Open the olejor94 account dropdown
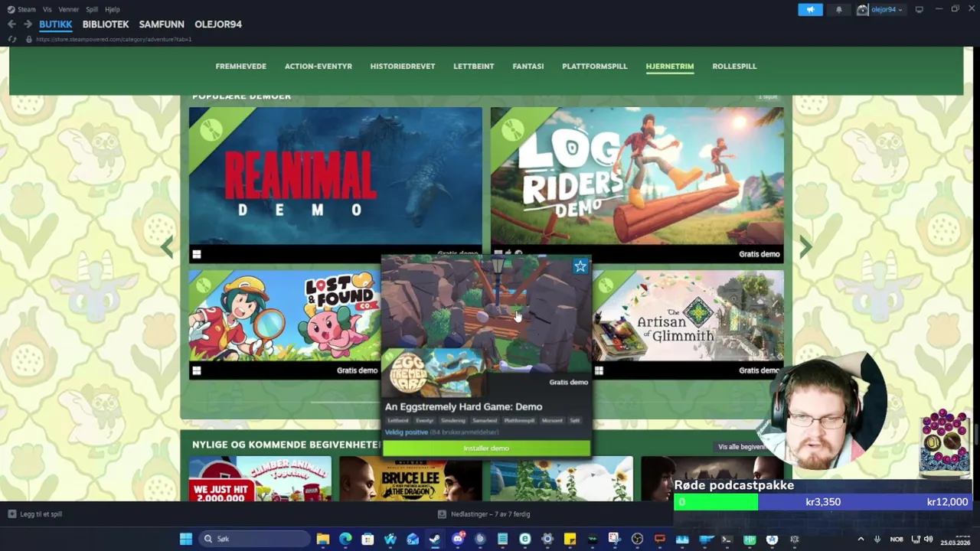 [886, 9]
